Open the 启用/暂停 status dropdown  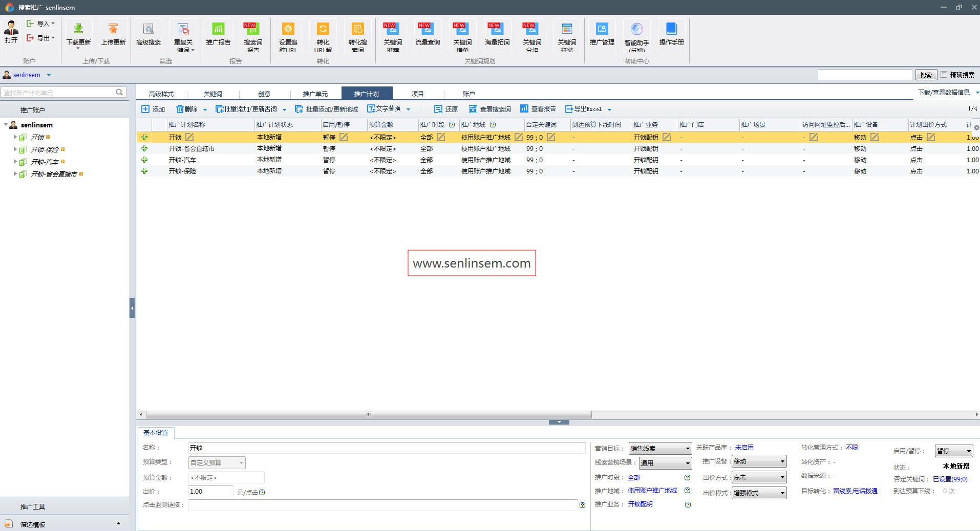click(x=953, y=451)
